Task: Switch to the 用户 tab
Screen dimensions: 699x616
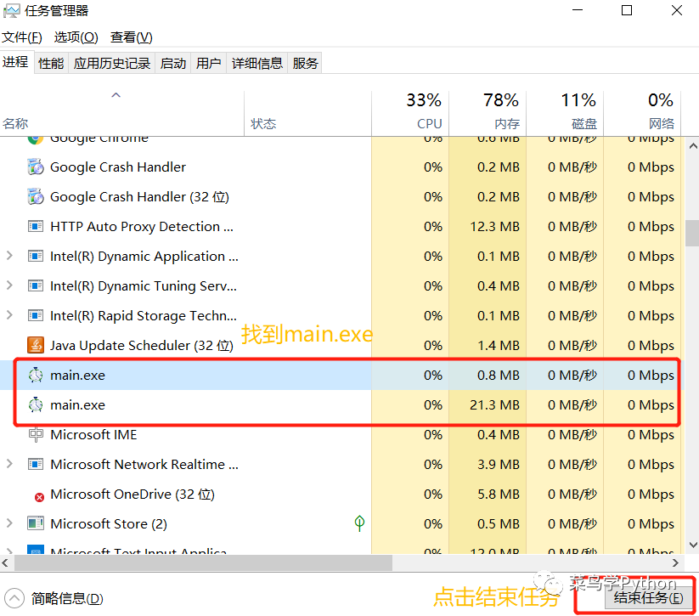Action: coord(209,64)
